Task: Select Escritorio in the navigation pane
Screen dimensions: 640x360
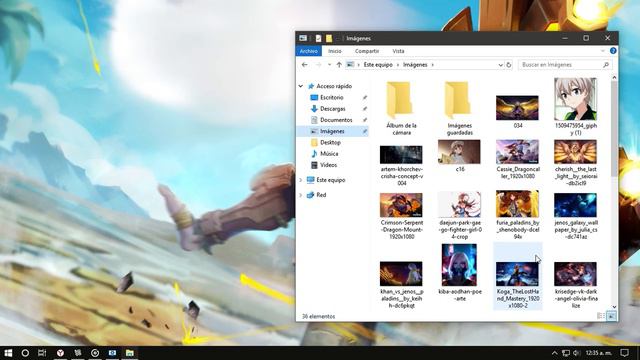Action: click(332, 98)
